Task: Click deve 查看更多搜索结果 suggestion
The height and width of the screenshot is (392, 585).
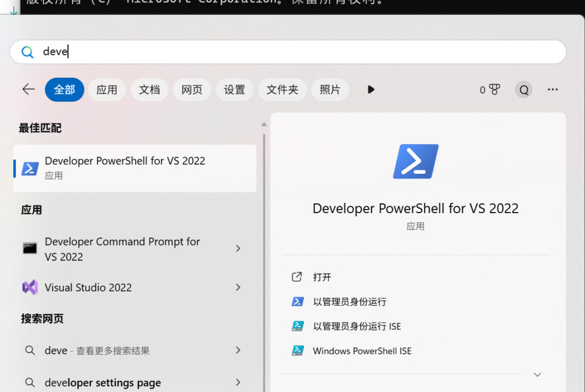Action: click(98, 350)
